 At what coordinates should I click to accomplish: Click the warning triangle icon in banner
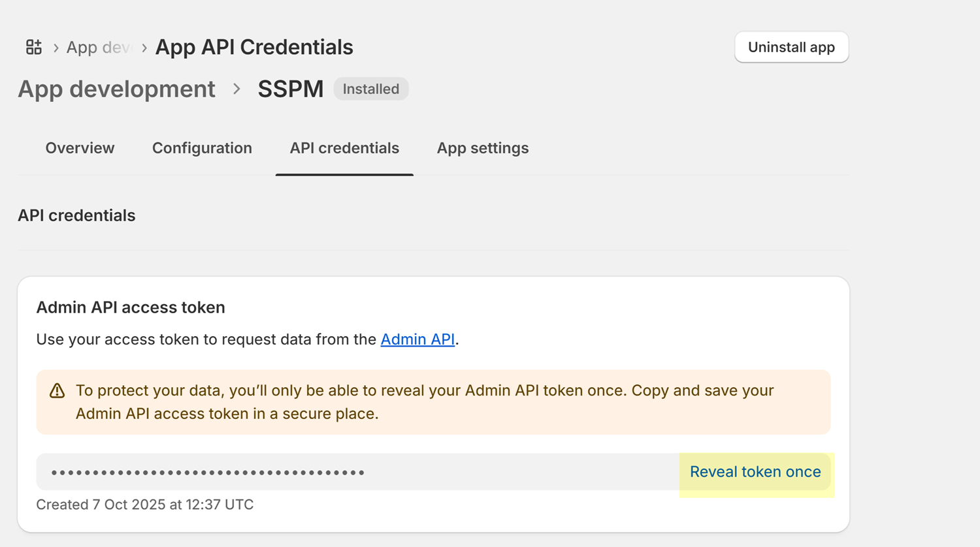coord(57,391)
